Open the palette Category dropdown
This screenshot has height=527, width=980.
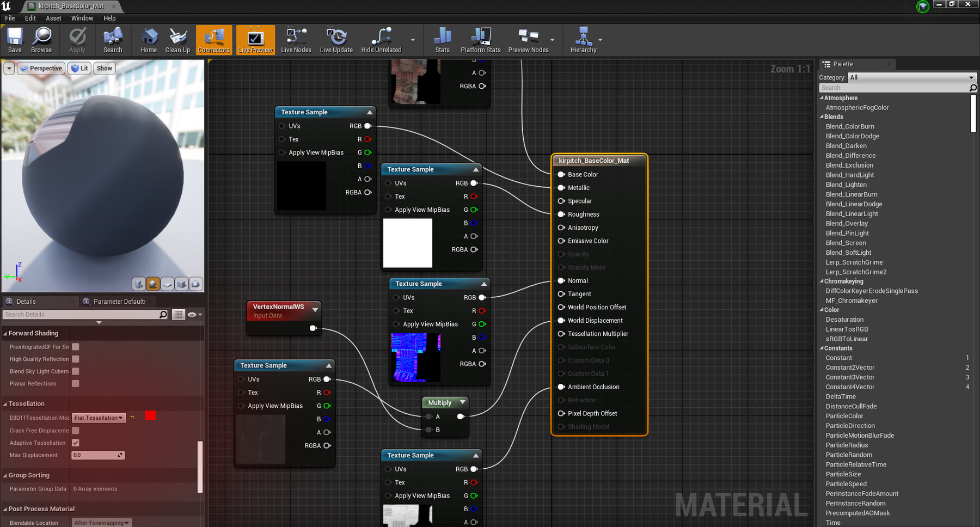tap(911, 77)
